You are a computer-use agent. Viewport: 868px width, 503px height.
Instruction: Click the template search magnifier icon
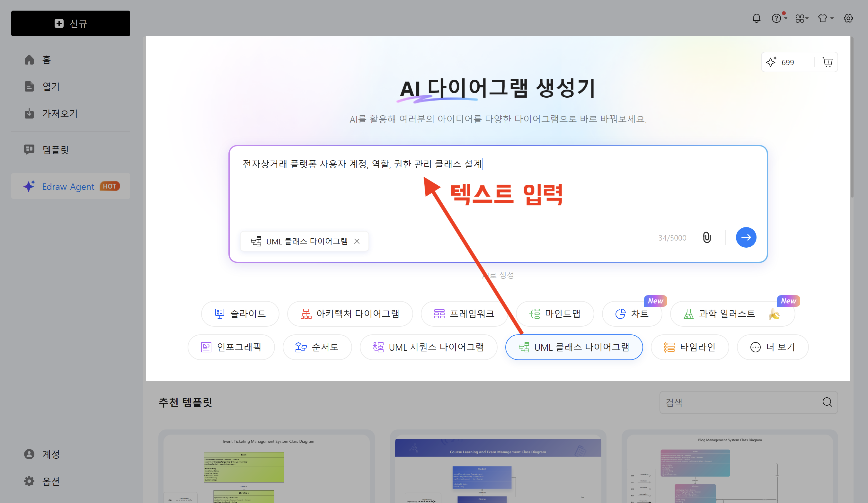point(827,402)
